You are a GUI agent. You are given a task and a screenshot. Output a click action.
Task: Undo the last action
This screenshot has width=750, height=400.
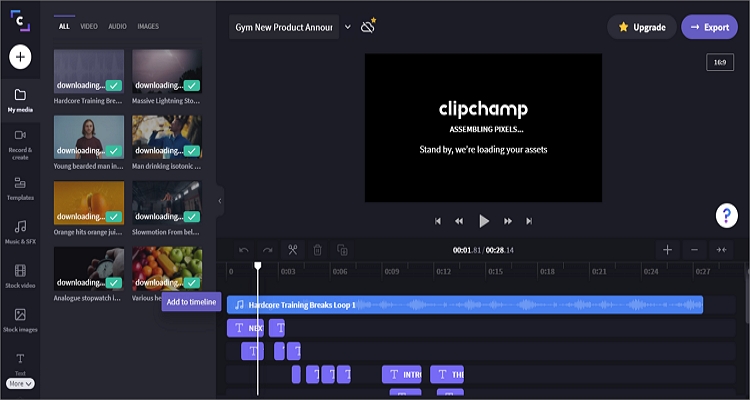click(x=243, y=250)
